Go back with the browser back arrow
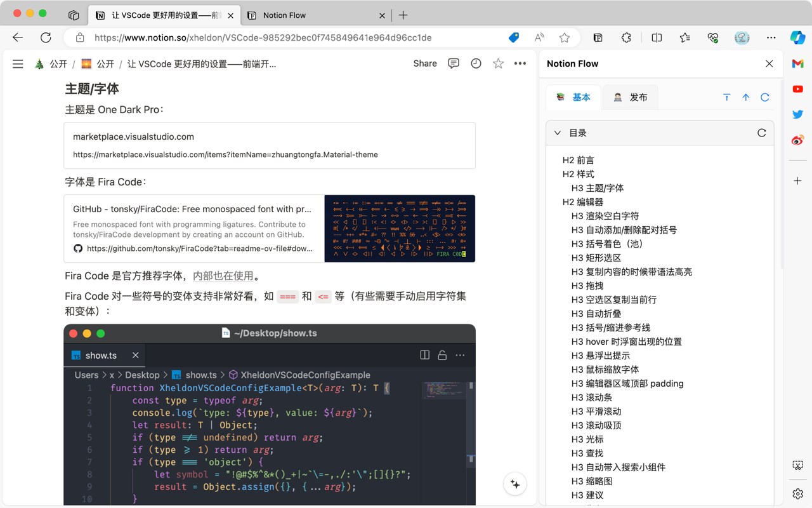This screenshot has width=812, height=508. point(18,37)
